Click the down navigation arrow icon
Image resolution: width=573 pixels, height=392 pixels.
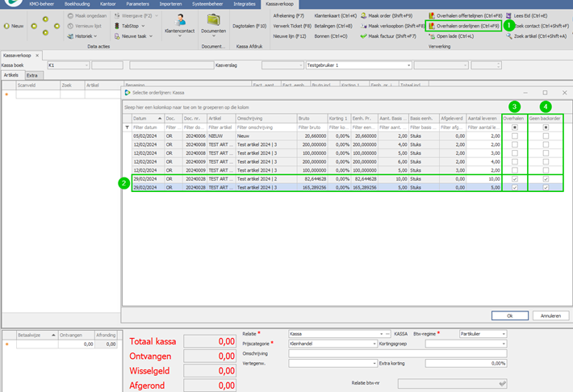[x=45, y=33]
